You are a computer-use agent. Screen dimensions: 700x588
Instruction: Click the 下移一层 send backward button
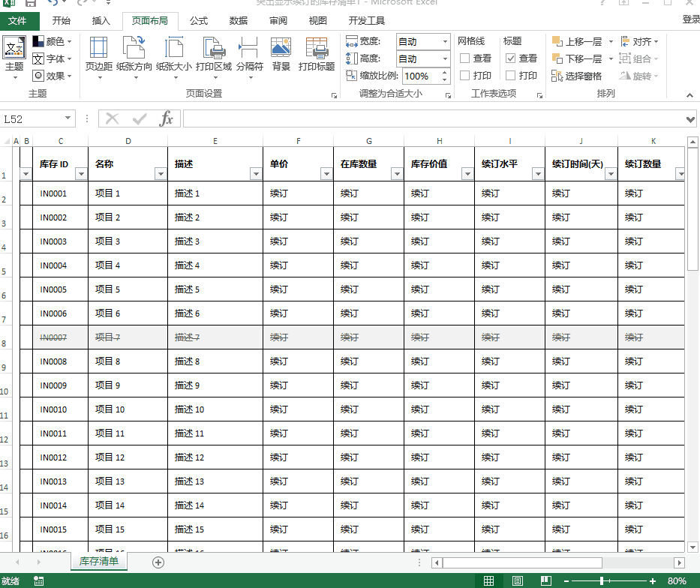(577, 58)
